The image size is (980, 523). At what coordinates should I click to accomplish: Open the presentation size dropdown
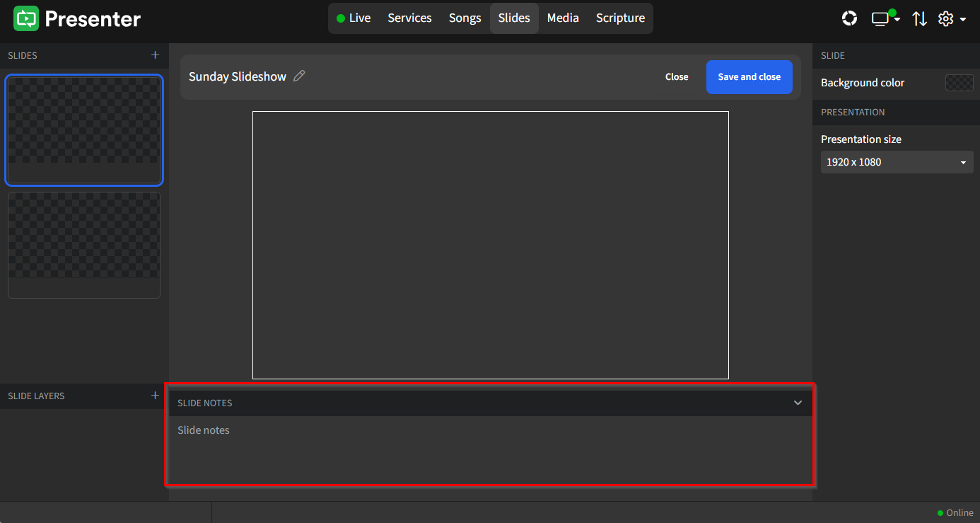coord(897,162)
